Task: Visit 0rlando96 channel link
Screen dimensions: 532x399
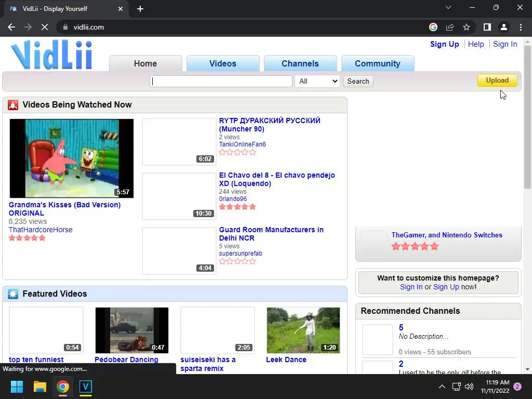Action: pyautogui.click(x=233, y=199)
